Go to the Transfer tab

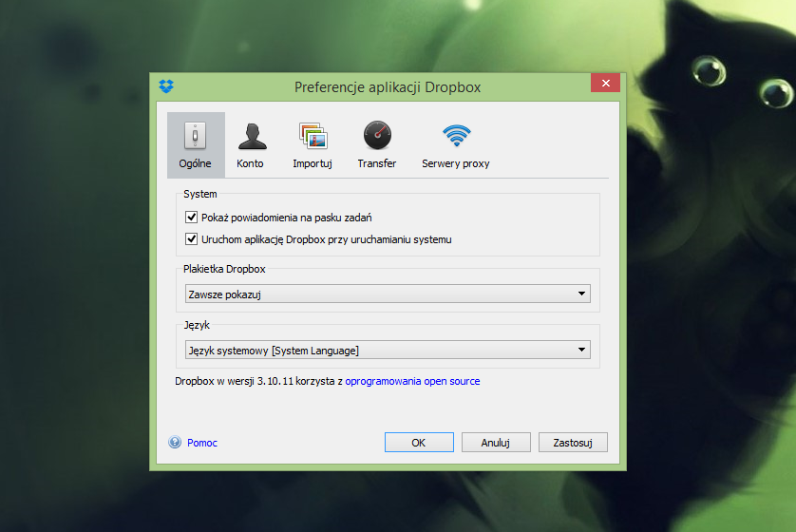(377, 144)
